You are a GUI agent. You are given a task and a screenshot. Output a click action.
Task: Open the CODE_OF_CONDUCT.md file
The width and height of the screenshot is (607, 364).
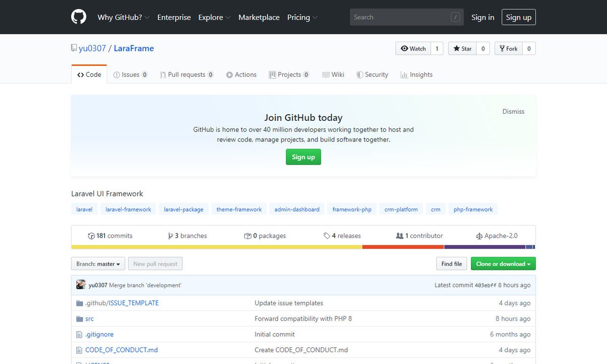[121, 350]
